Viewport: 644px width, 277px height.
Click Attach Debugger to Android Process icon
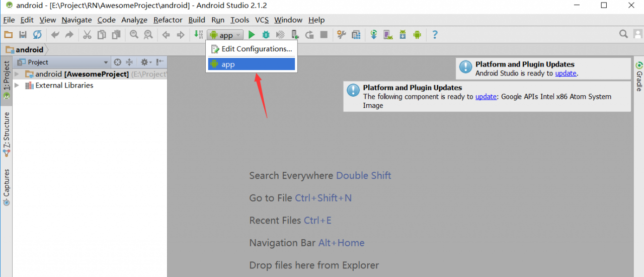click(295, 35)
